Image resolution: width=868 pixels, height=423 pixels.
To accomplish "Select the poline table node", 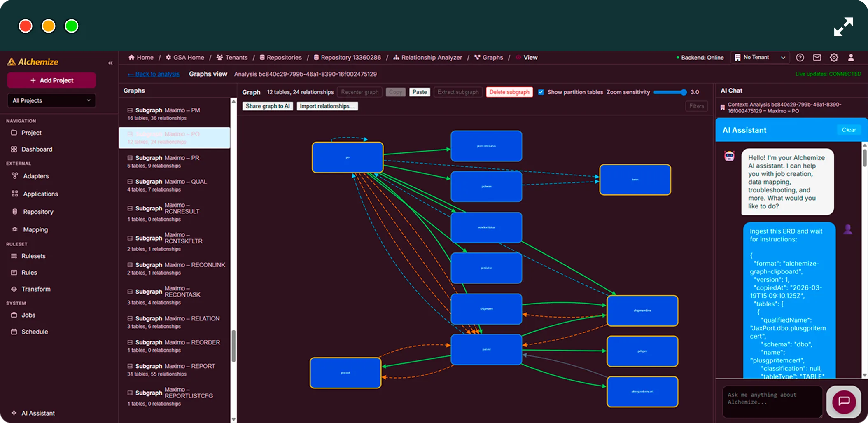I will [486, 349].
